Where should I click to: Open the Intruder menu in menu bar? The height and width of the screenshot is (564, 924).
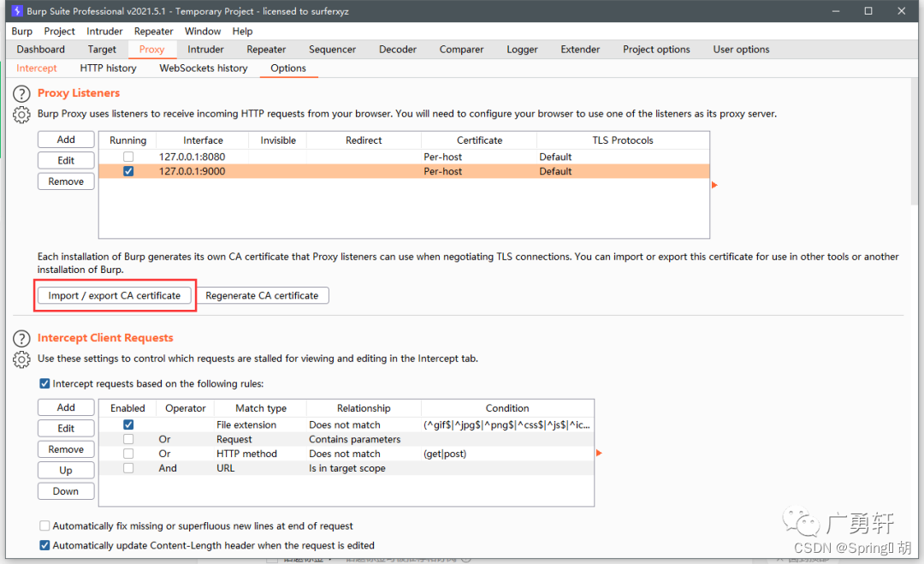click(104, 31)
